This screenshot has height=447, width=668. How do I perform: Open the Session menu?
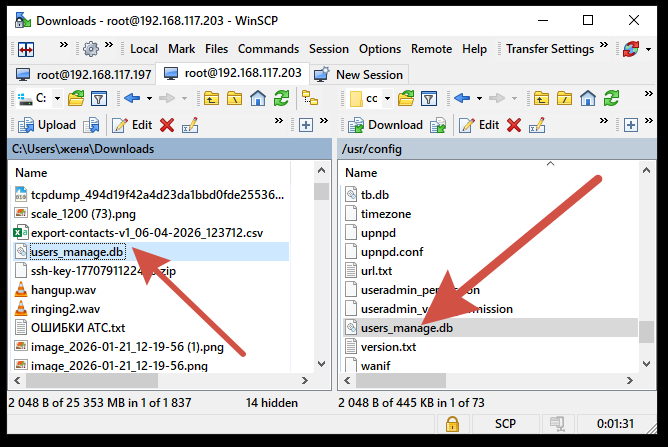(329, 49)
